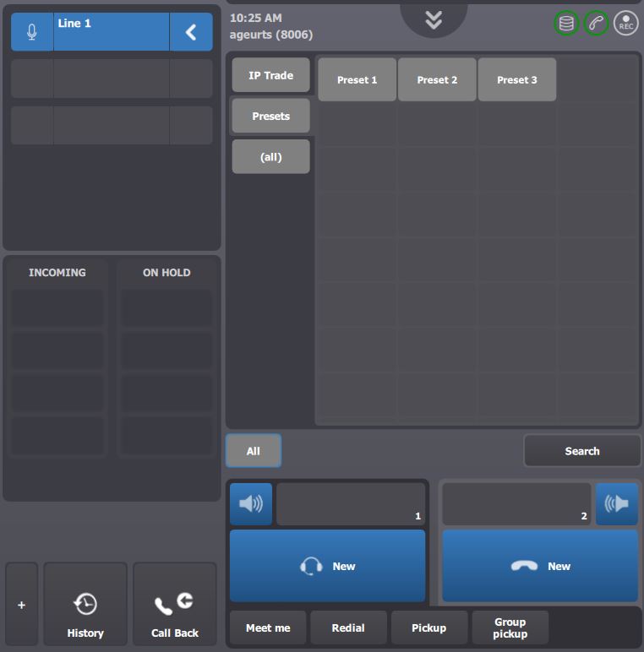Select Preset 1
This screenshot has height=652, width=644.
[357, 80]
